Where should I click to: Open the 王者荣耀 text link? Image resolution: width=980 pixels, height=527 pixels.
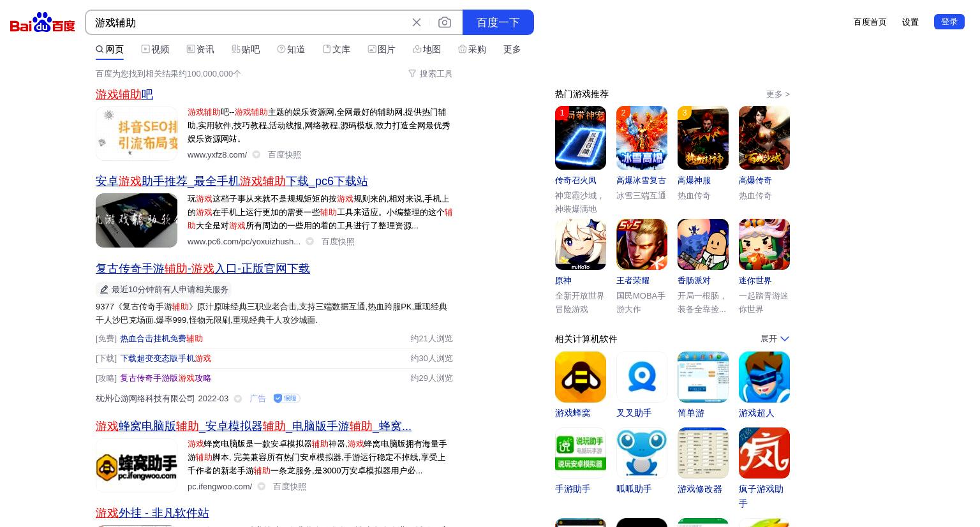[x=633, y=281]
